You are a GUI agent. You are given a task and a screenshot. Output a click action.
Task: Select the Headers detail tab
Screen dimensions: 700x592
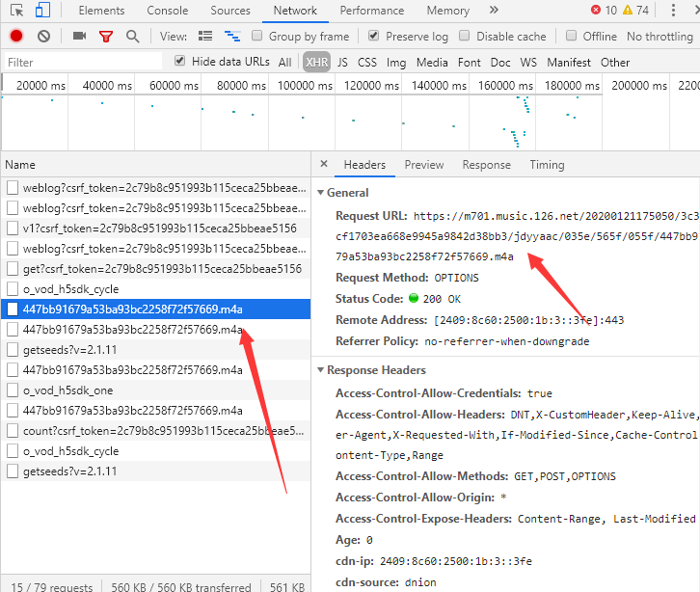click(364, 165)
